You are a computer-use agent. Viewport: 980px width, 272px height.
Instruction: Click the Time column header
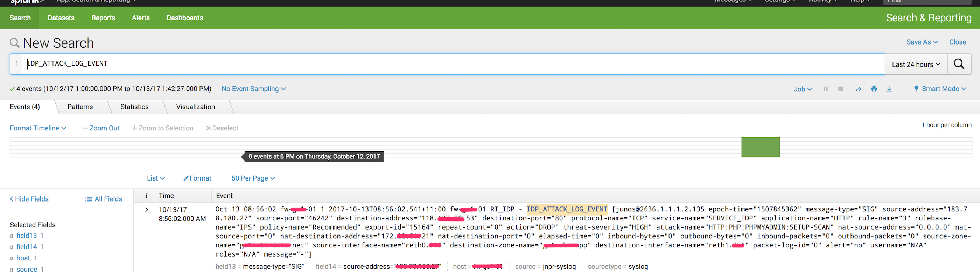click(166, 196)
